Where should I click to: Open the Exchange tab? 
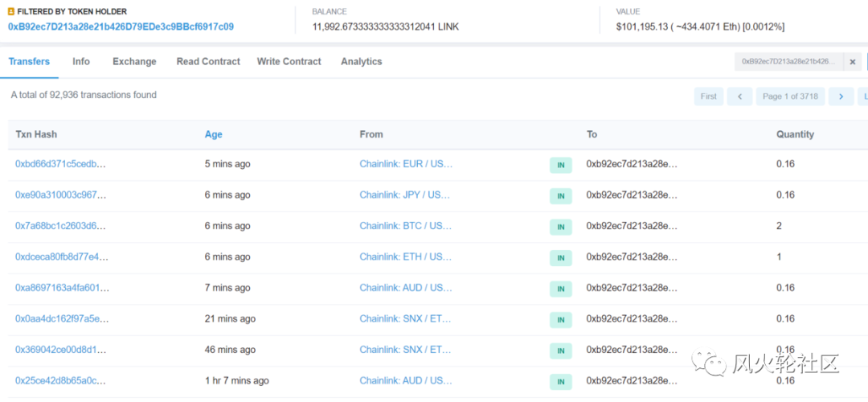(134, 61)
